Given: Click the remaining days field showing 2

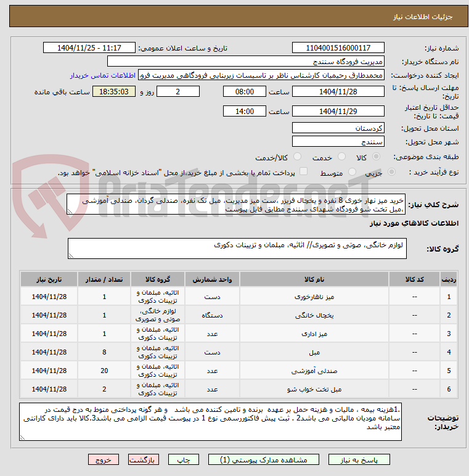Looking at the screenshot, I should coord(177,91).
